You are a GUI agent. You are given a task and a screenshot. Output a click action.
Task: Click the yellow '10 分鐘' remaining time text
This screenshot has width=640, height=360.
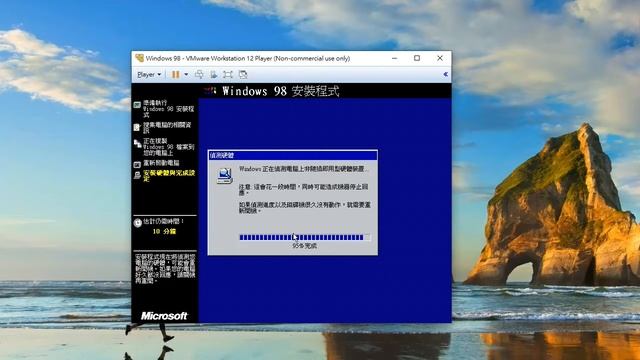pyautogui.click(x=164, y=231)
